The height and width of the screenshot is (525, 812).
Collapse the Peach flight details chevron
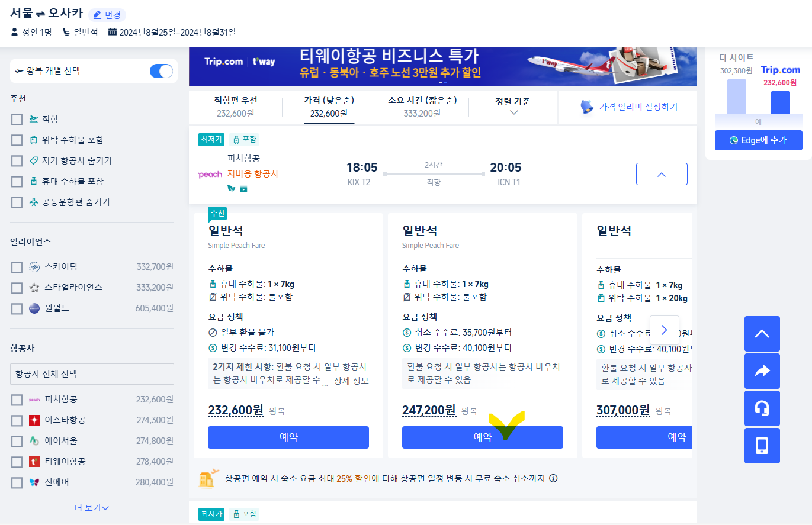[x=662, y=174]
